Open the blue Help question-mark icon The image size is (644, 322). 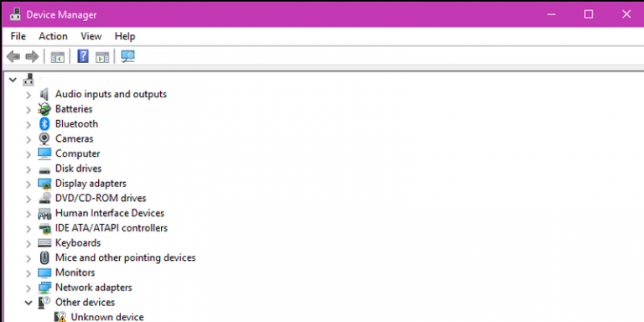[x=83, y=56]
